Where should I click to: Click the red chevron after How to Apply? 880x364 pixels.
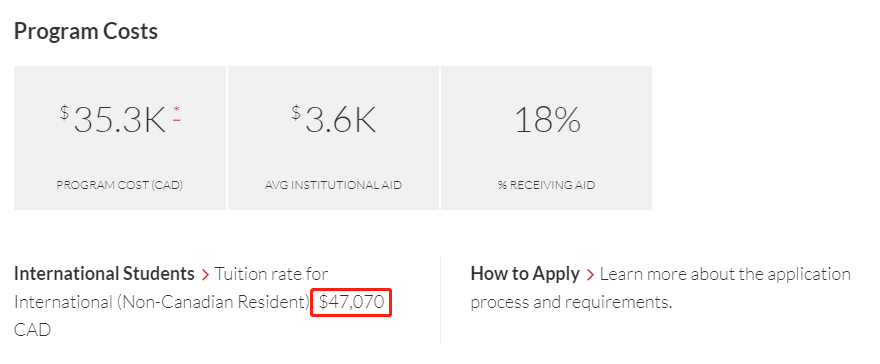tap(590, 275)
